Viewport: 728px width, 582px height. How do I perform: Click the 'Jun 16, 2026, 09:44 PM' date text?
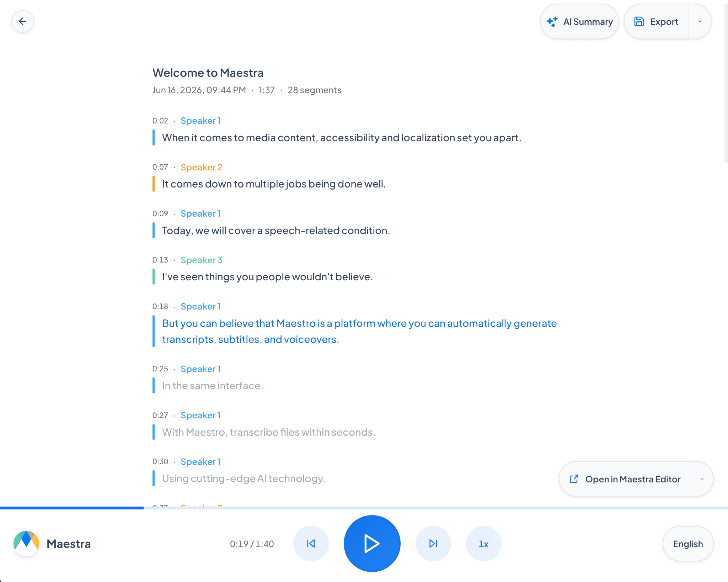pyautogui.click(x=199, y=90)
